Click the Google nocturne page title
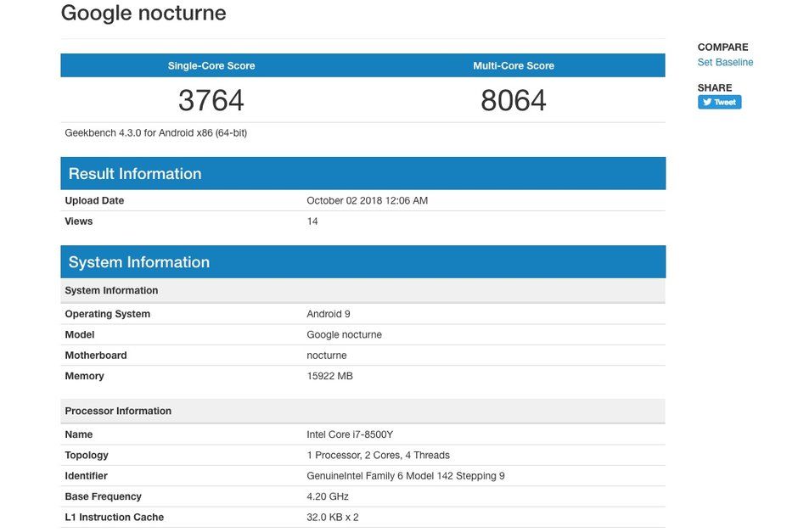This screenshot has width=798, height=532. (x=143, y=14)
